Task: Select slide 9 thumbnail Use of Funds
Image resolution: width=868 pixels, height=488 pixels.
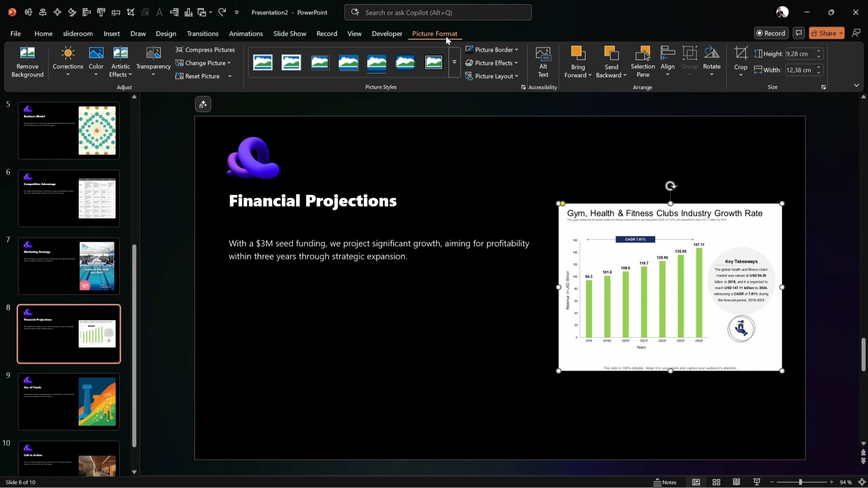Action: (x=69, y=402)
